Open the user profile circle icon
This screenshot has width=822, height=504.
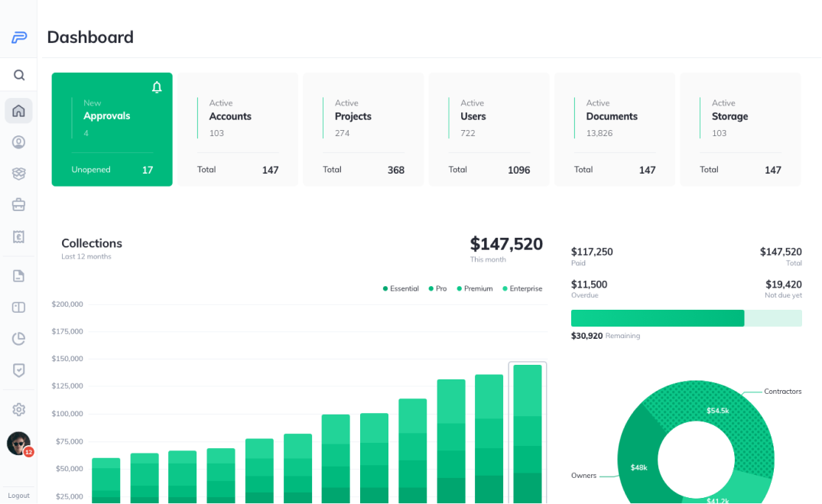coord(19,142)
